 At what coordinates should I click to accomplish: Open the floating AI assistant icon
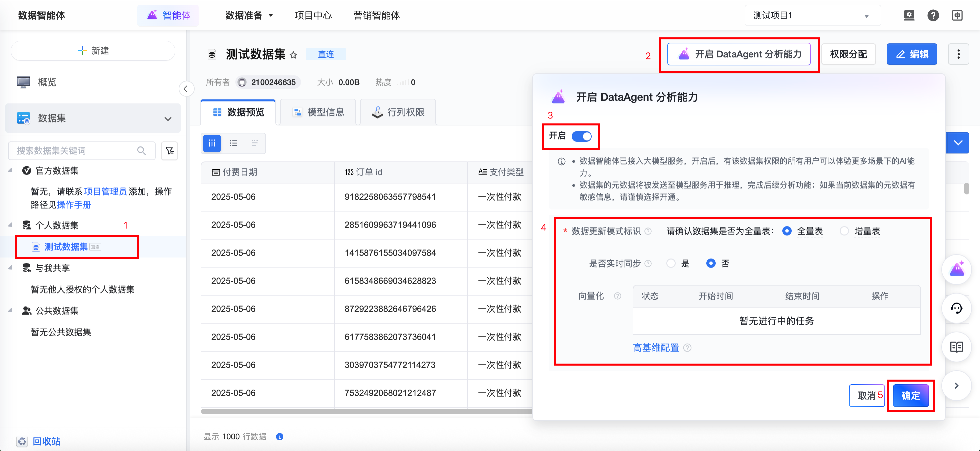tap(956, 270)
